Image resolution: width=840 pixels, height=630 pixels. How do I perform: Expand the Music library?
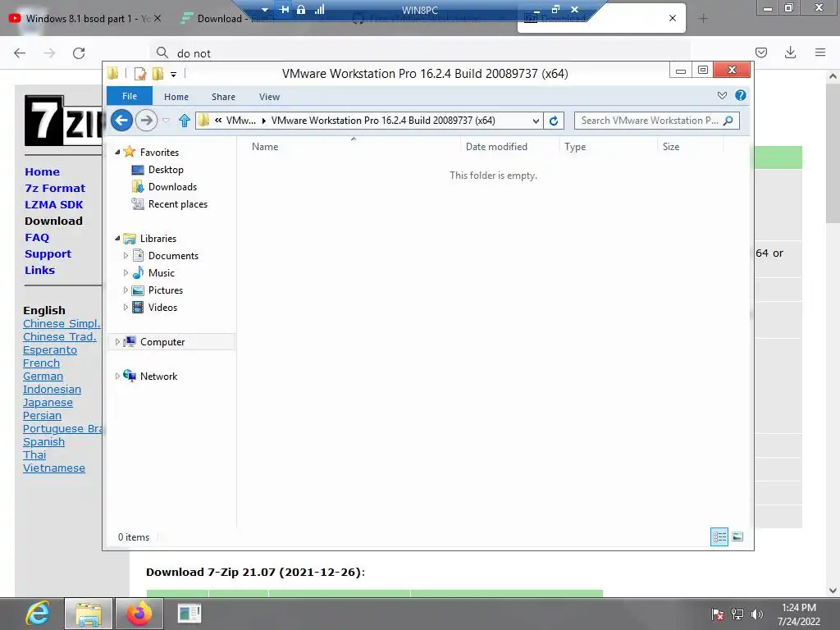coord(126,272)
